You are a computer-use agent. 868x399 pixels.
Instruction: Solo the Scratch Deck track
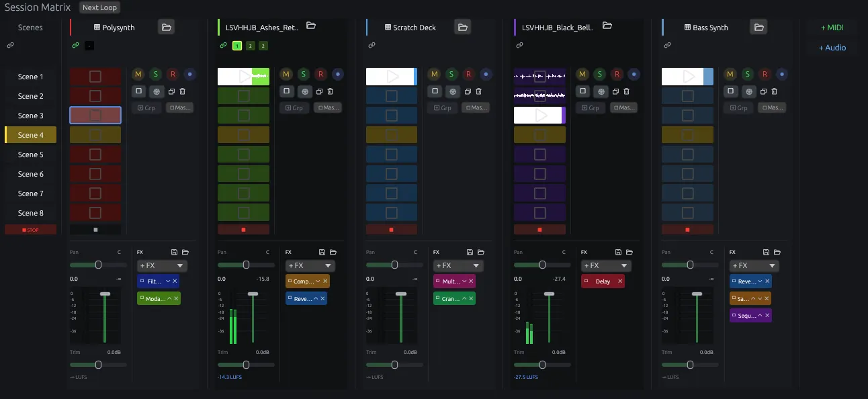(x=451, y=75)
